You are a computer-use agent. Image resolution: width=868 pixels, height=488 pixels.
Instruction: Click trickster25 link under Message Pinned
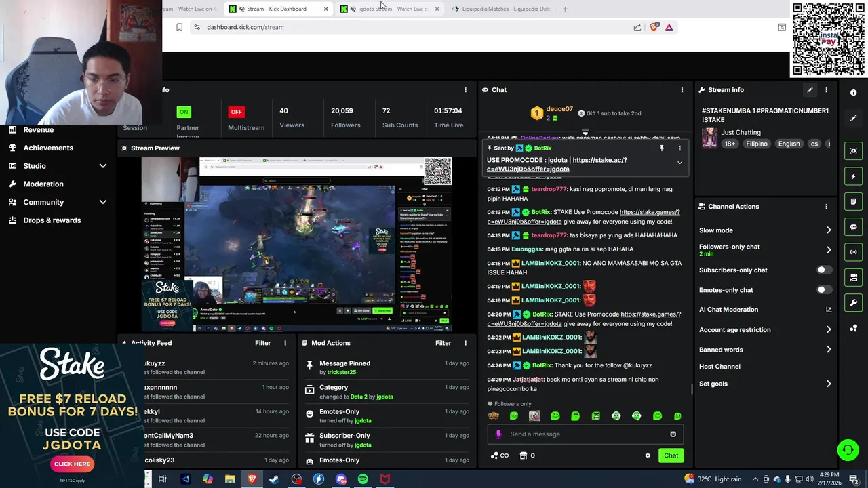[342, 372]
